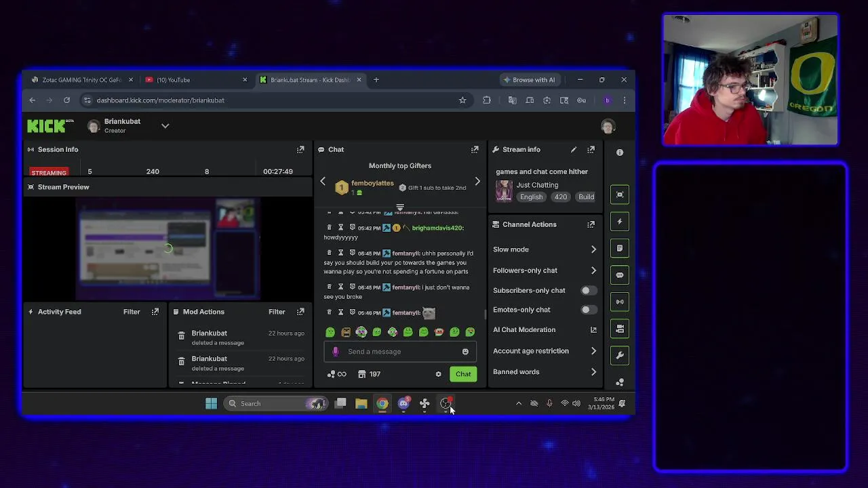Open the Briankubat channel dropdown chevron
Image resolution: width=868 pixels, height=488 pixels.
165,126
